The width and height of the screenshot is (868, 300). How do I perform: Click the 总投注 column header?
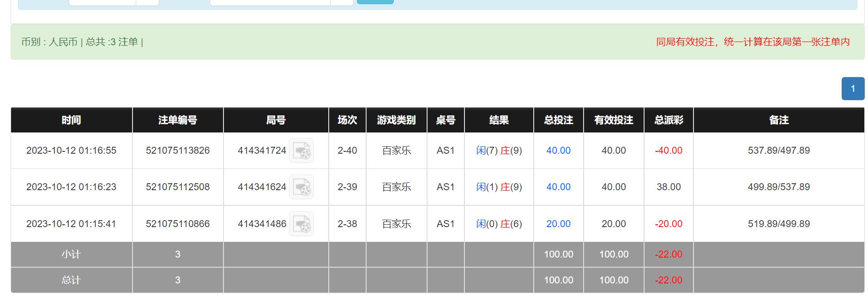(558, 120)
